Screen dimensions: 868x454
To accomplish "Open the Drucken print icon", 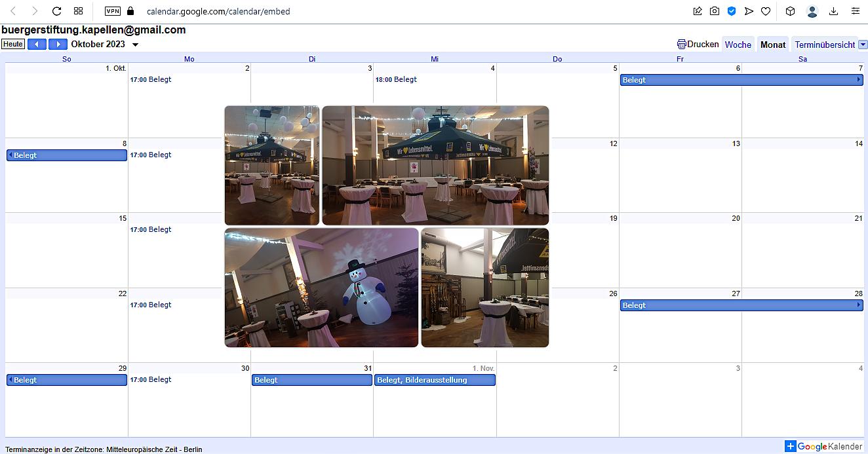I will pyautogui.click(x=682, y=44).
